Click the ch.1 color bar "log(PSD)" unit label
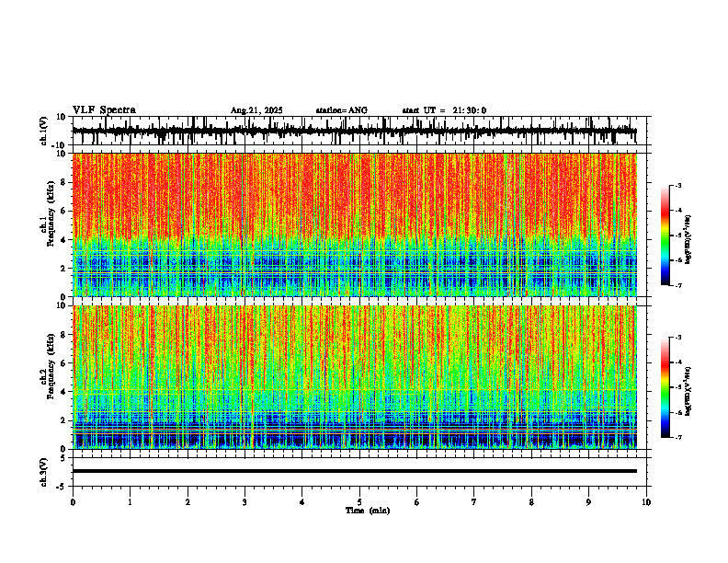The image size is (728, 563). click(x=688, y=240)
